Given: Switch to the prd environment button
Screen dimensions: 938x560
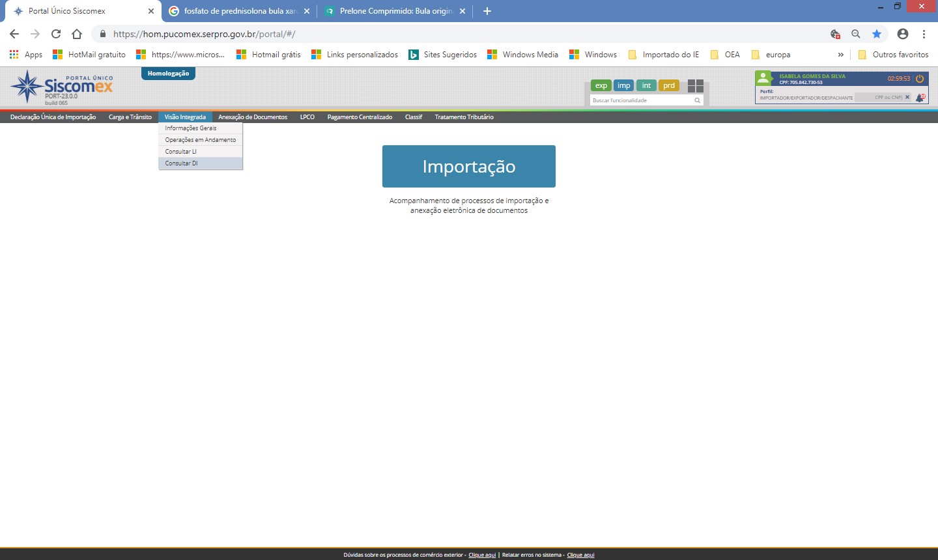Looking at the screenshot, I should pyautogui.click(x=669, y=85).
